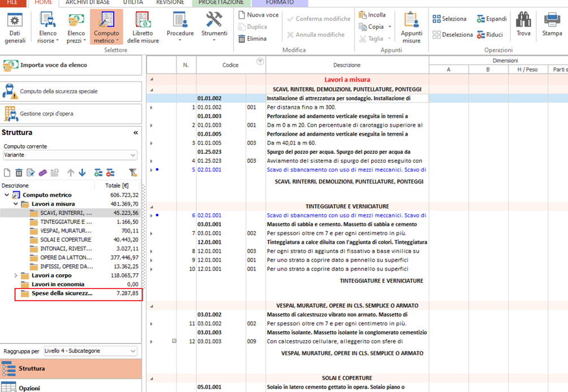Switch to the FORMATO tab
The width and height of the screenshot is (568, 392).
(x=279, y=2)
